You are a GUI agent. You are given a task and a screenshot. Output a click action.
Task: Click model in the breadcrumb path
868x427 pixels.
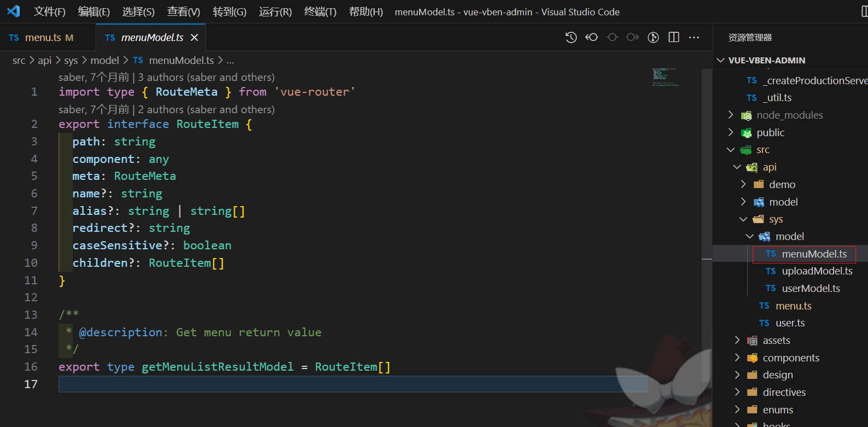pyautogui.click(x=104, y=61)
